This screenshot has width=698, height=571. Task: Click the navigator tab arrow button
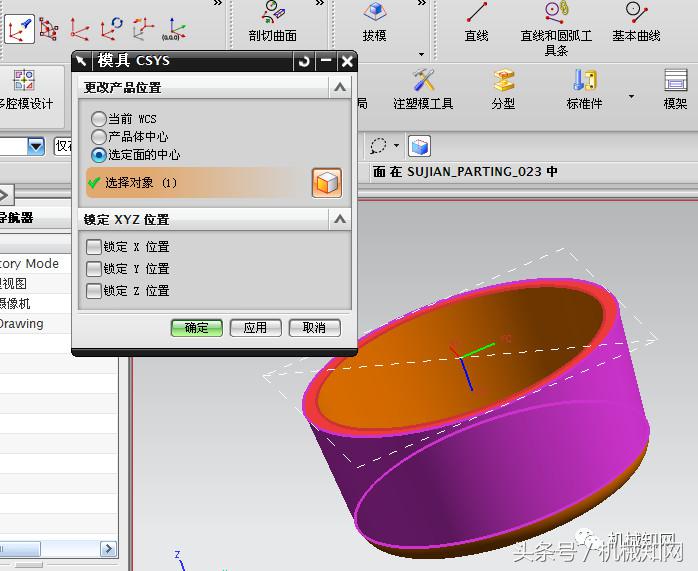(x=7, y=195)
